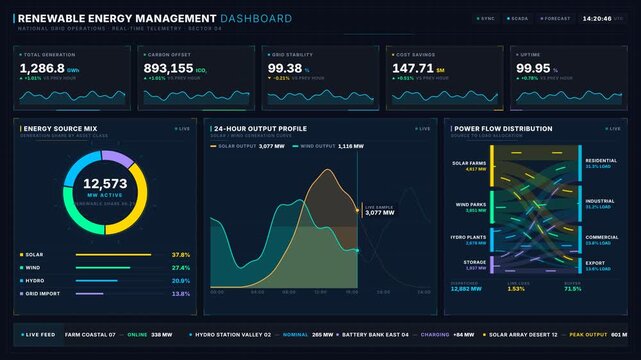641x360 pixels.
Task: Click the 13.8% Grid Import percentage
Action: pos(181,294)
